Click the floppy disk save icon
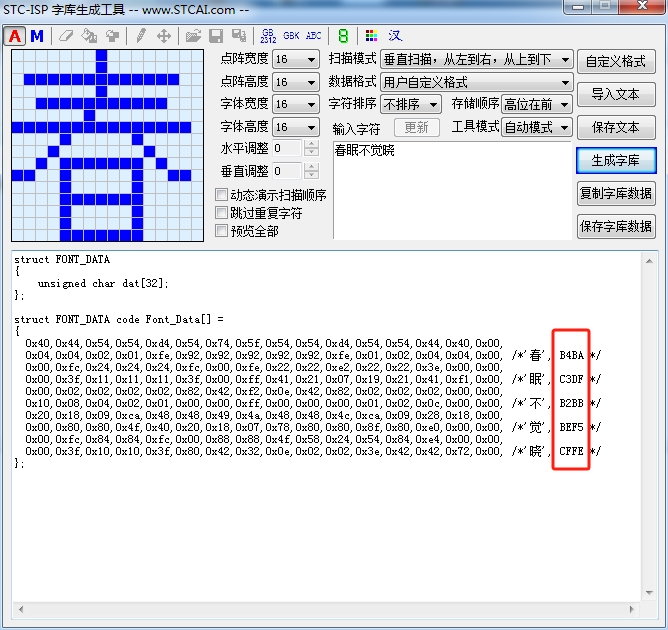This screenshot has width=668, height=630. (x=216, y=36)
